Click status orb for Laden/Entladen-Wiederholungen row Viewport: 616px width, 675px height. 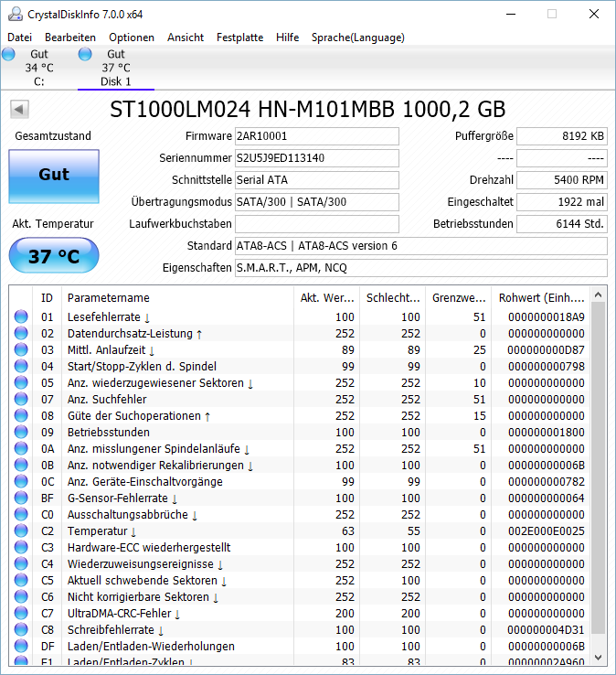click(21, 646)
